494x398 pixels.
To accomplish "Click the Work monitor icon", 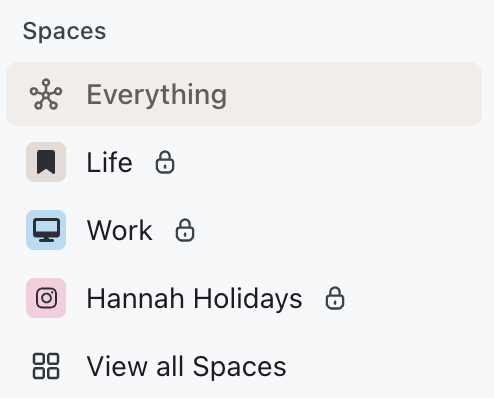I will pos(46,230).
